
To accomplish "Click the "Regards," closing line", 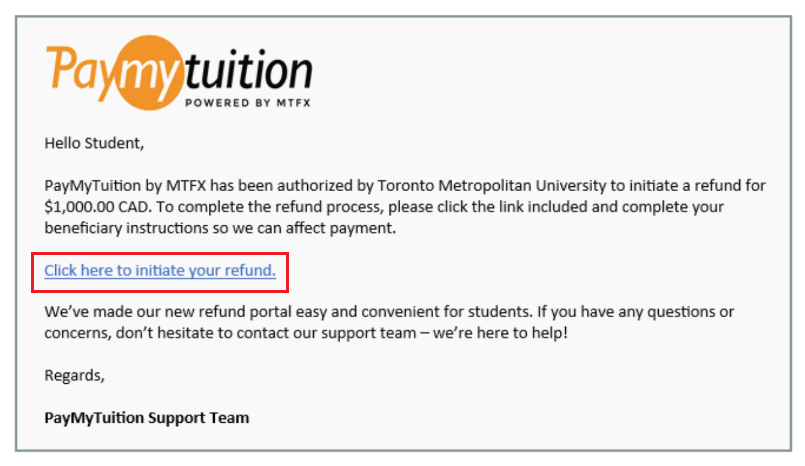I will coord(75,376).
